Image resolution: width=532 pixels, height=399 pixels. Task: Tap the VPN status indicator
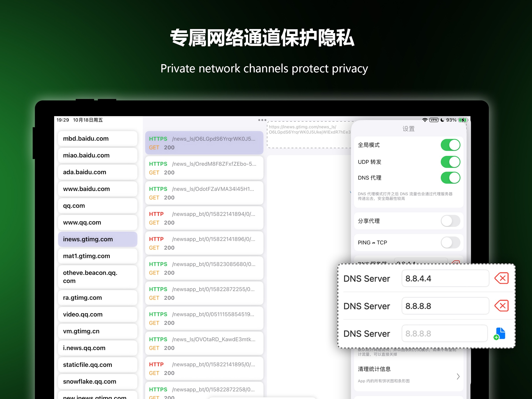[434, 120]
